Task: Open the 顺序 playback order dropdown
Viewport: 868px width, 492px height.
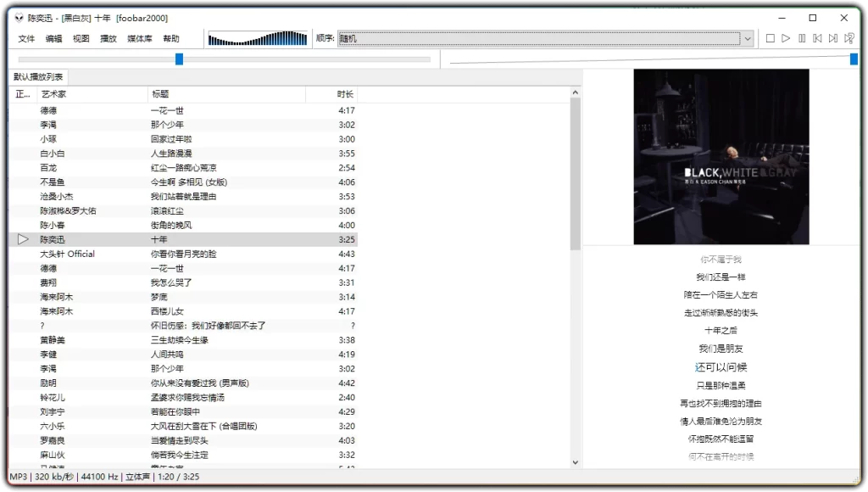Action: (x=747, y=38)
